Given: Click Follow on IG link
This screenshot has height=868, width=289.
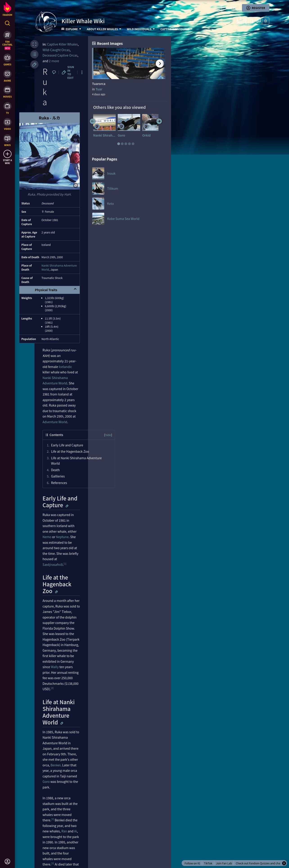Looking at the screenshot, I should click(x=192, y=863).
